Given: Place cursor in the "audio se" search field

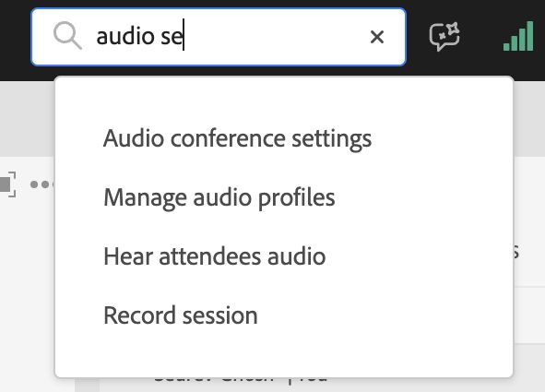Looking at the screenshot, I should coord(219,37).
